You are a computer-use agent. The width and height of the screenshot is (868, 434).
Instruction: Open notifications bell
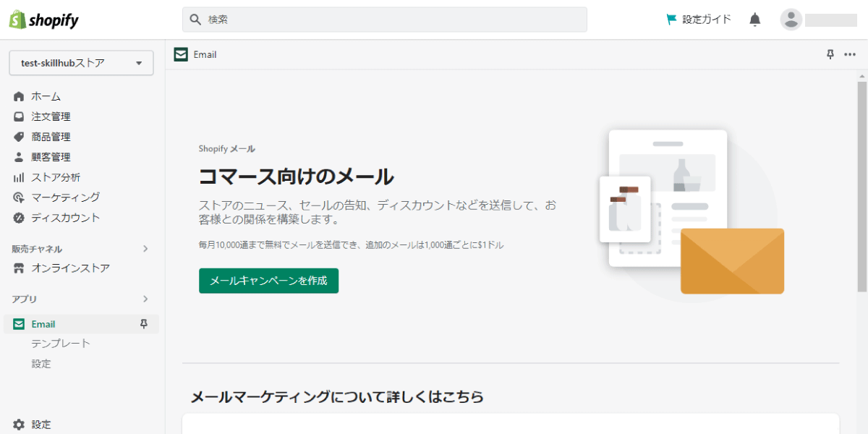[755, 20]
